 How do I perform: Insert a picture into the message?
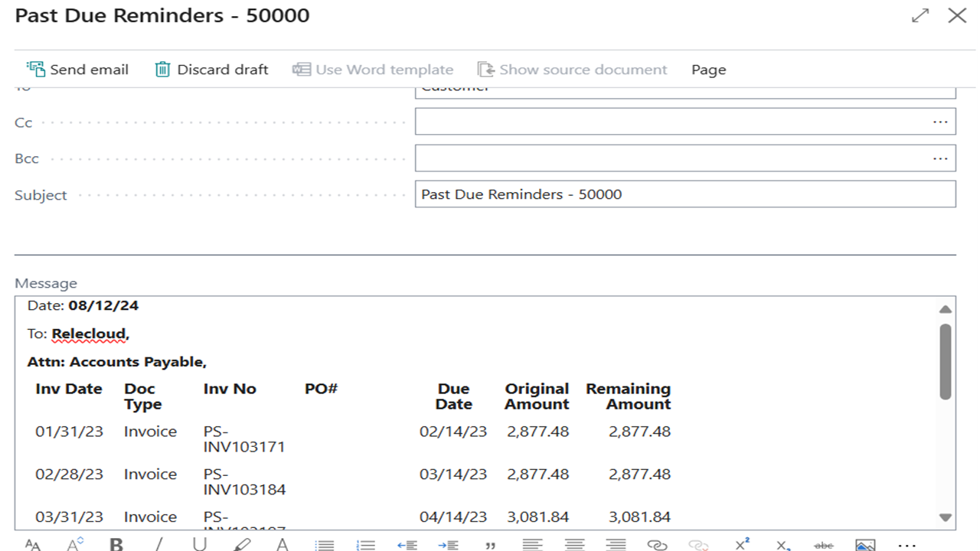click(x=865, y=544)
